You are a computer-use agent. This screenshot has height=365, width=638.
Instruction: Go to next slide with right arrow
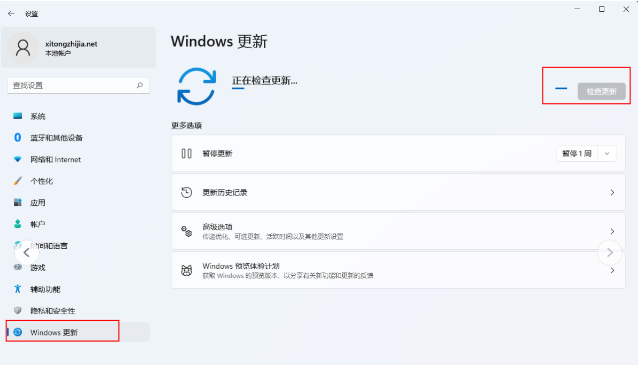(610, 253)
